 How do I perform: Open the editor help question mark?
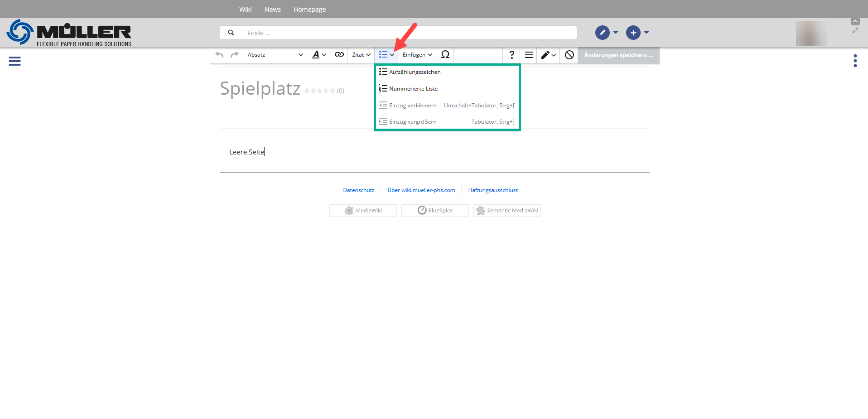pos(511,55)
